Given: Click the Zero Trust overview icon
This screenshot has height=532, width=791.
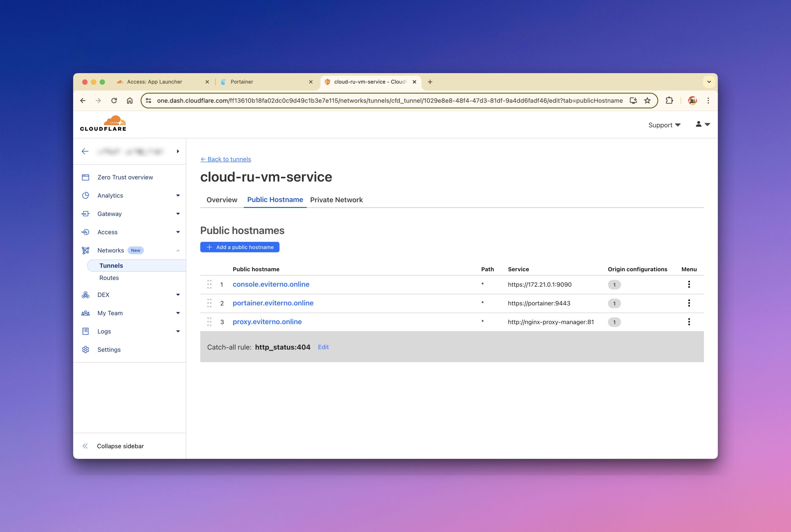Looking at the screenshot, I should pyautogui.click(x=86, y=177).
